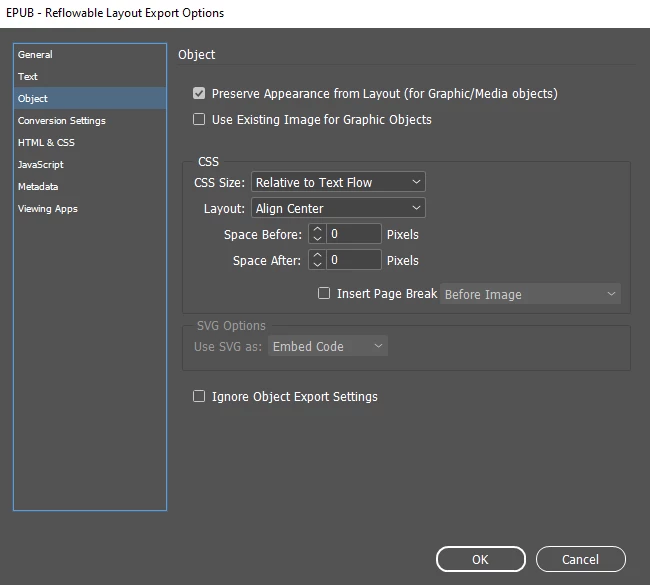Open the Before Image page break dropdown
Image resolution: width=650 pixels, height=585 pixels.
point(530,294)
